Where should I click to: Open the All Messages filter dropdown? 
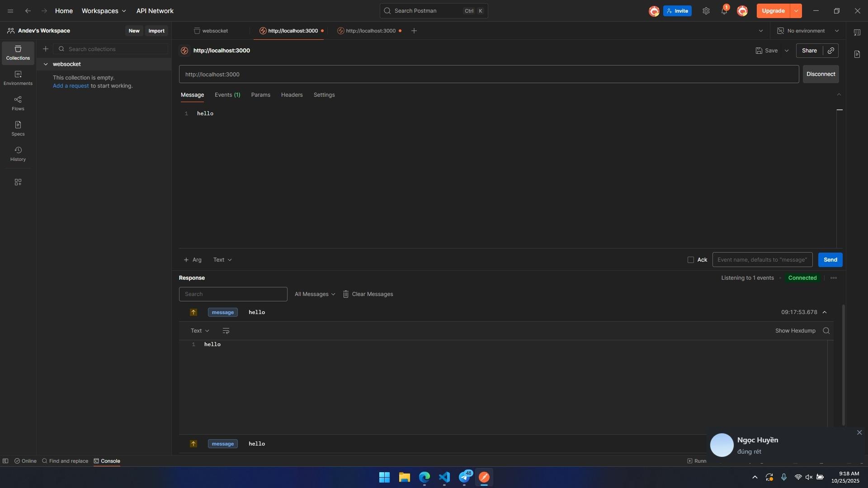pos(315,294)
